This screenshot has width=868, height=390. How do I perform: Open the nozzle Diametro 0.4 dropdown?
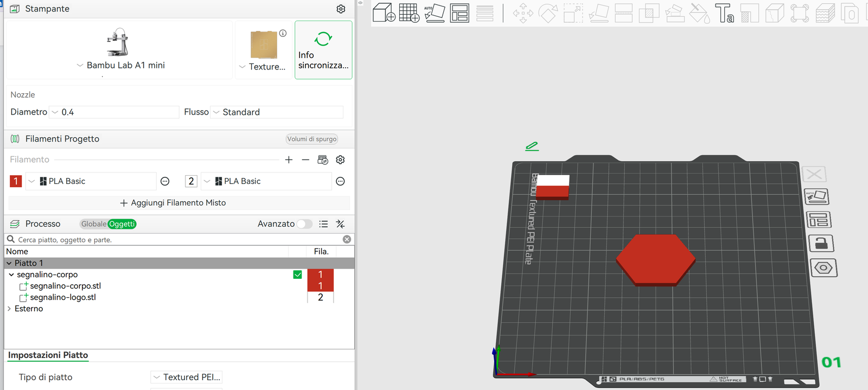click(x=114, y=112)
